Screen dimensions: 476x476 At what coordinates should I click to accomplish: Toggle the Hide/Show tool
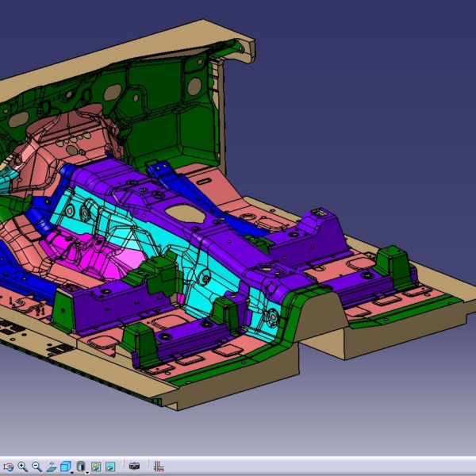coord(96,467)
